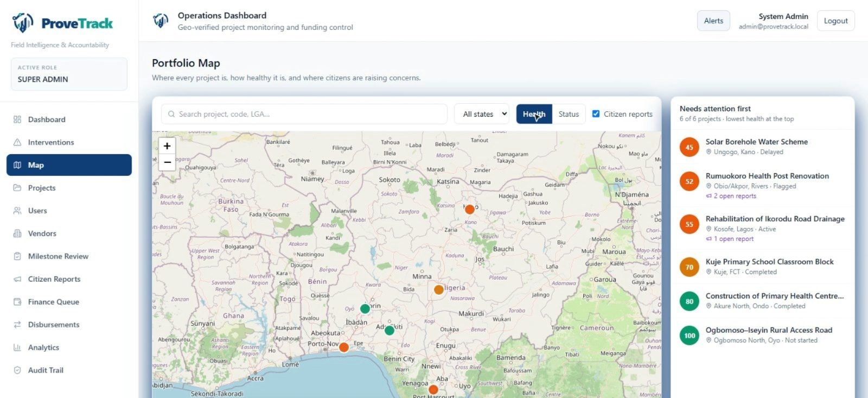Viewport: 868px width, 398px height.
Task: Click the orange map marker near Kano
Action: [x=470, y=209]
